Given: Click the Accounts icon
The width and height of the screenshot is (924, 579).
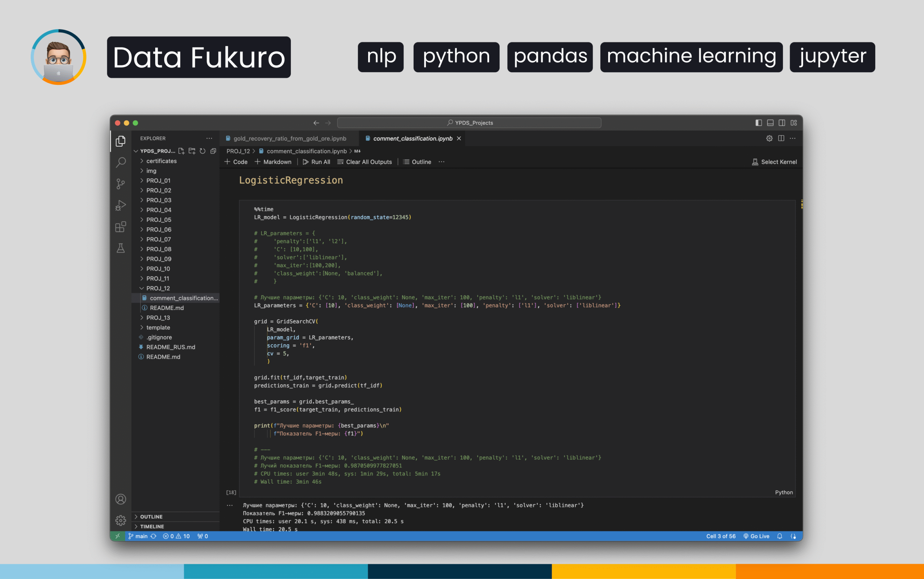Looking at the screenshot, I should point(121,499).
